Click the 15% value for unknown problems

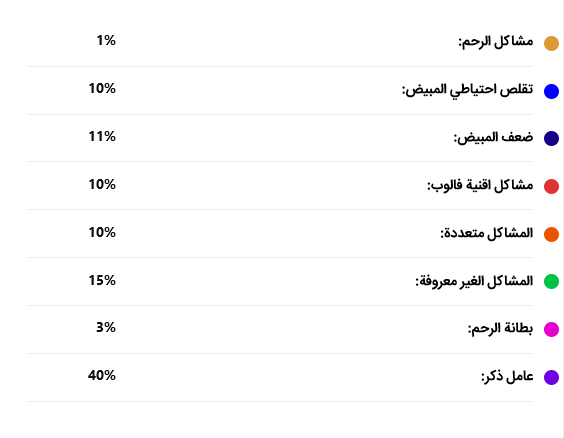[x=102, y=280]
